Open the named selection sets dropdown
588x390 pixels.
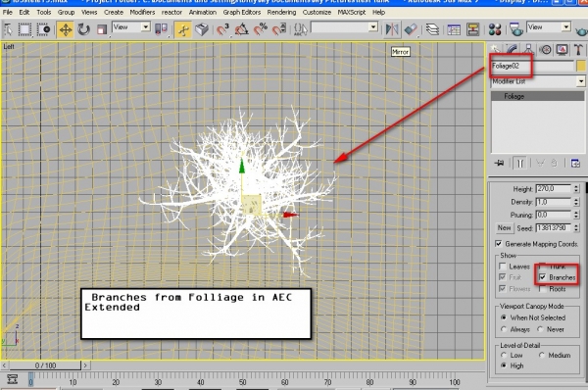344,27
